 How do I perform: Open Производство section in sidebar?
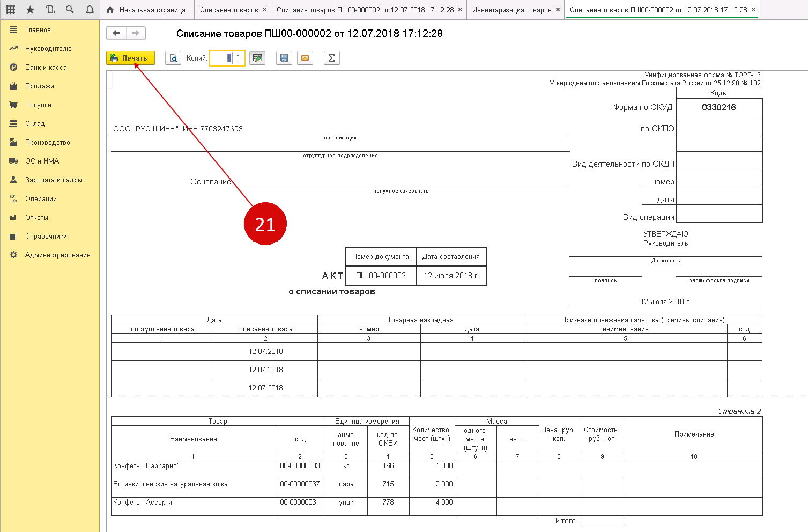[x=50, y=143]
